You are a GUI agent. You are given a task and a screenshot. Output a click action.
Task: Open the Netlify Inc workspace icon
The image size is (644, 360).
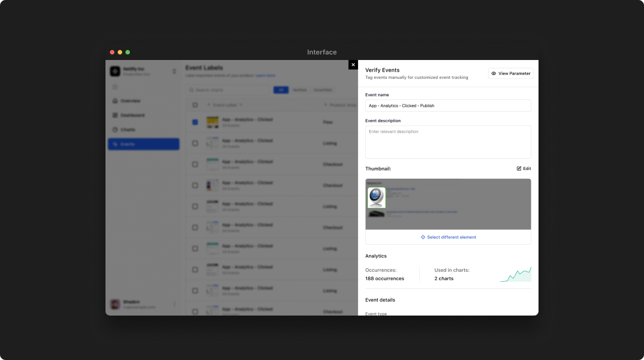coord(115,71)
